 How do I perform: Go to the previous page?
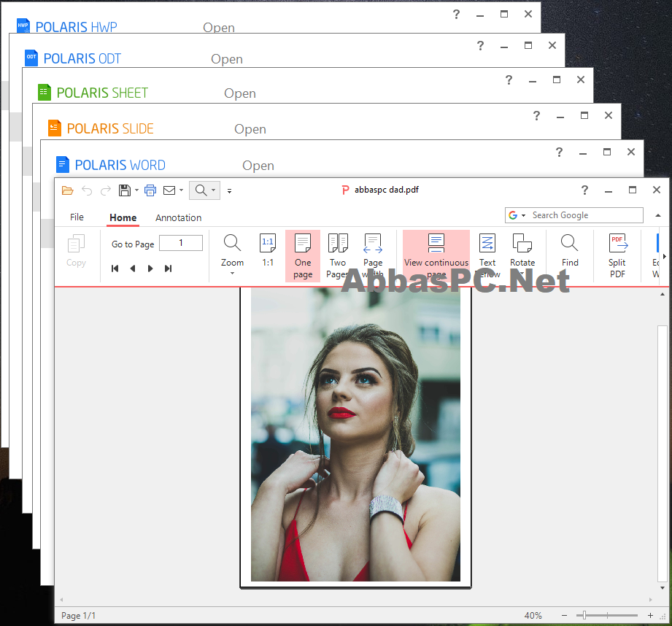(x=133, y=268)
